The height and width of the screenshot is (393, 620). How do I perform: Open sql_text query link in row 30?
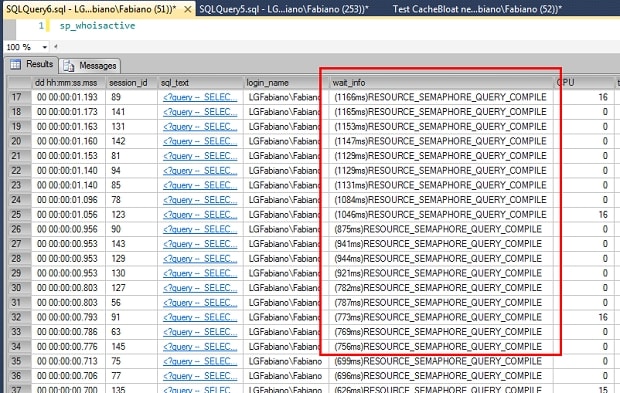[200, 288]
